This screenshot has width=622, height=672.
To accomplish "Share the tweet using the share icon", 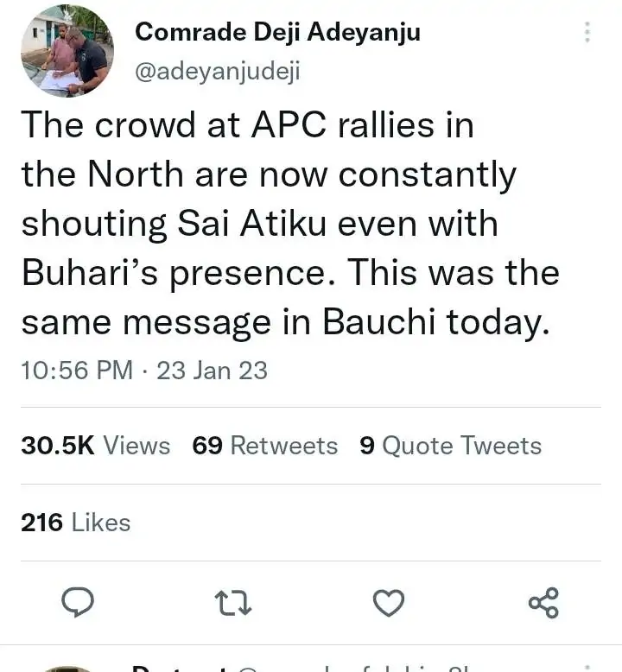I will 543,602.
